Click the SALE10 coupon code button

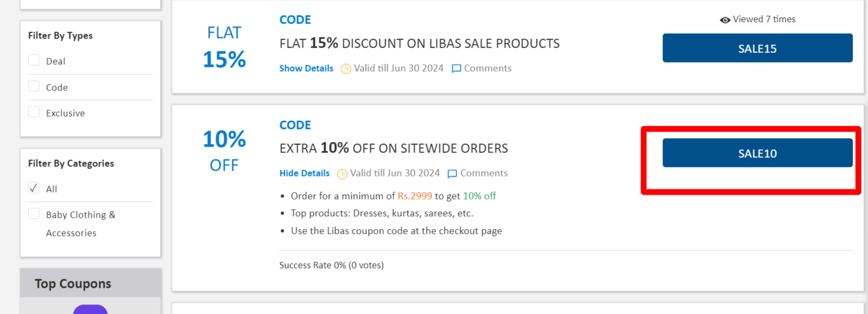pyautogui.click(x=757, y=153)
